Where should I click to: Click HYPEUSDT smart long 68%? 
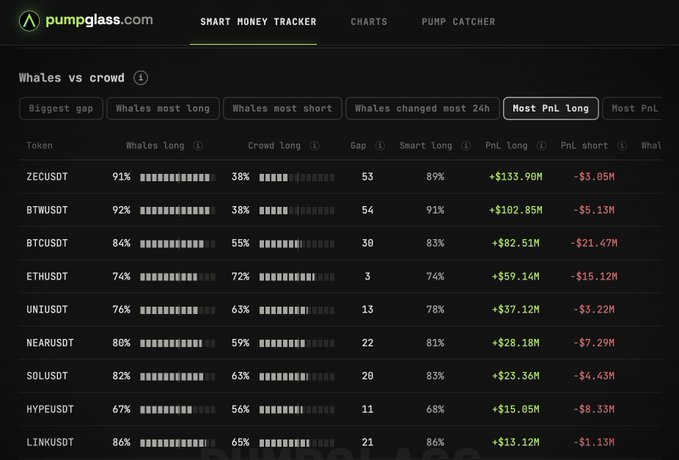435,409
